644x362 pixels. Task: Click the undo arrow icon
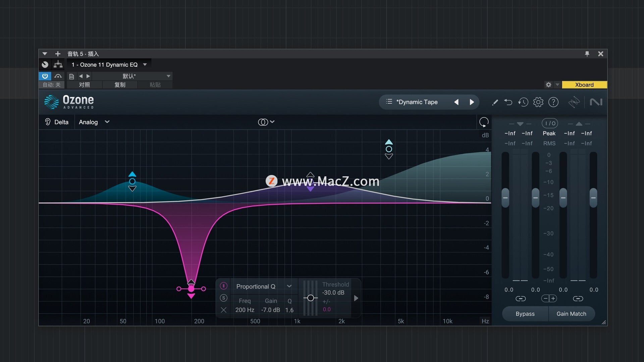pos(508,102)
